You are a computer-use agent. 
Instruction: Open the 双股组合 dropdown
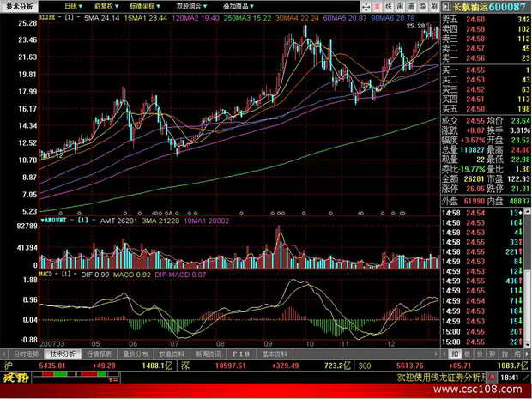point(191,6)
